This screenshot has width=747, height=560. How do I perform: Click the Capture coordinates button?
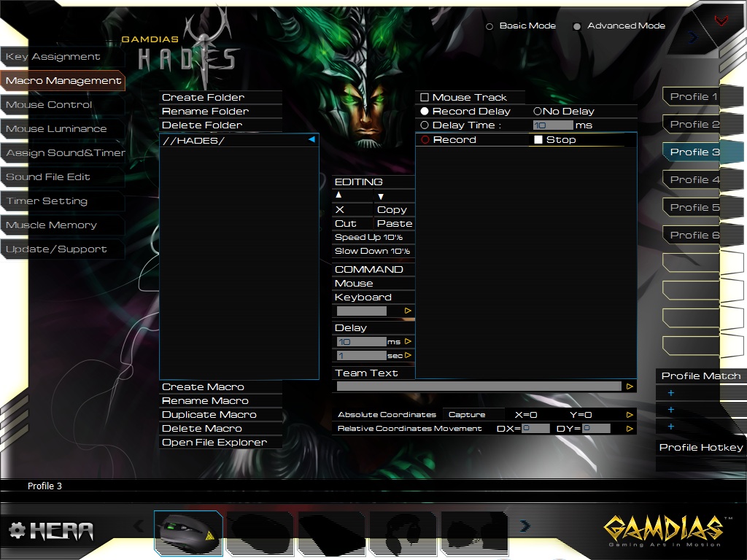[473, 415]
